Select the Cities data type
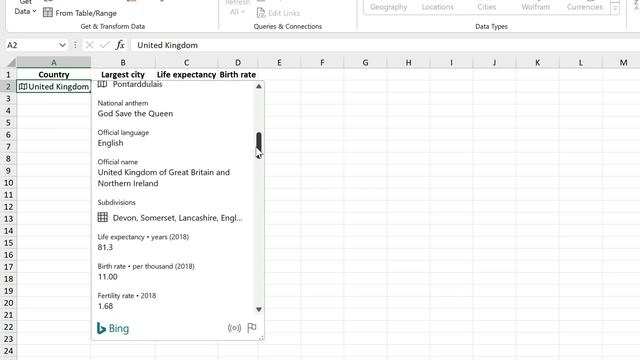This screenshot has width=640, height=360. pos(487,7)
